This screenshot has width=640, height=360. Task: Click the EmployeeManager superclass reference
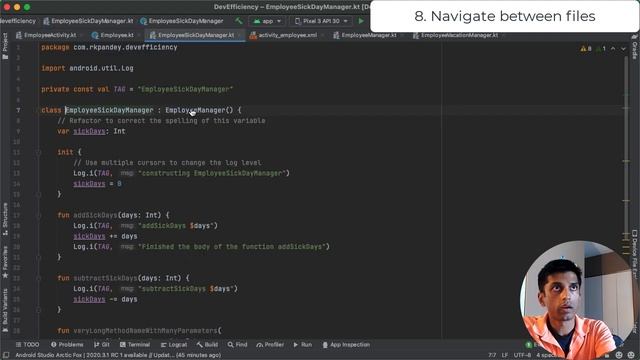point(195,110)
